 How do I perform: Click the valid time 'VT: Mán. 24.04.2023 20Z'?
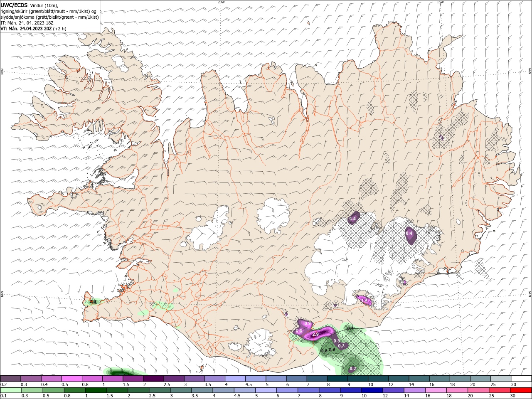click(26, 29)
